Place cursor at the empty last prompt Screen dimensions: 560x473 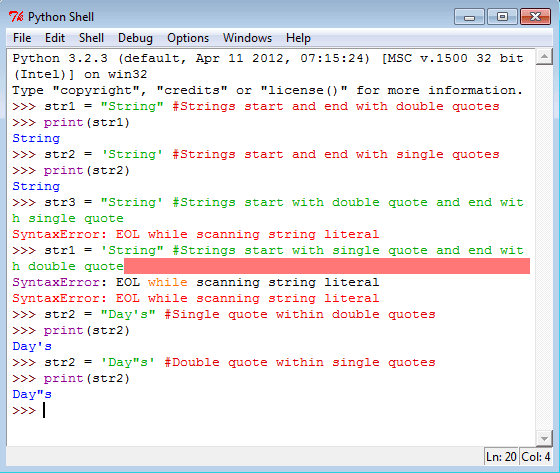pos(44,410)
